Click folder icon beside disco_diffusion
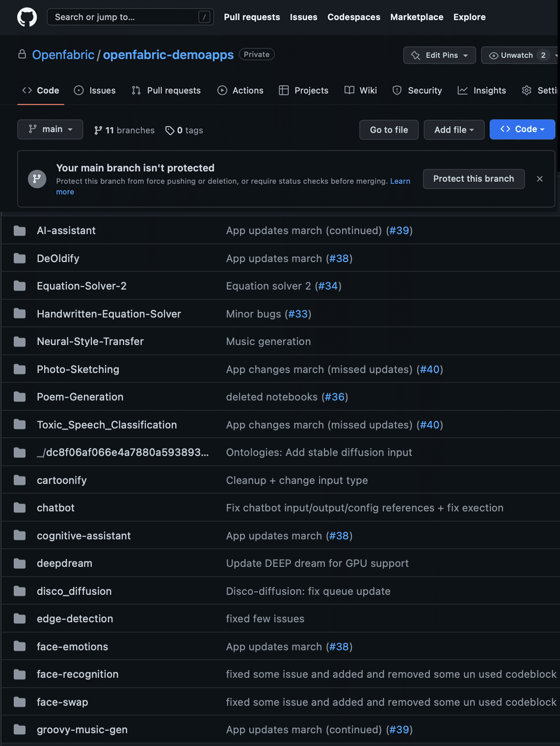 (x=20, y=591)
